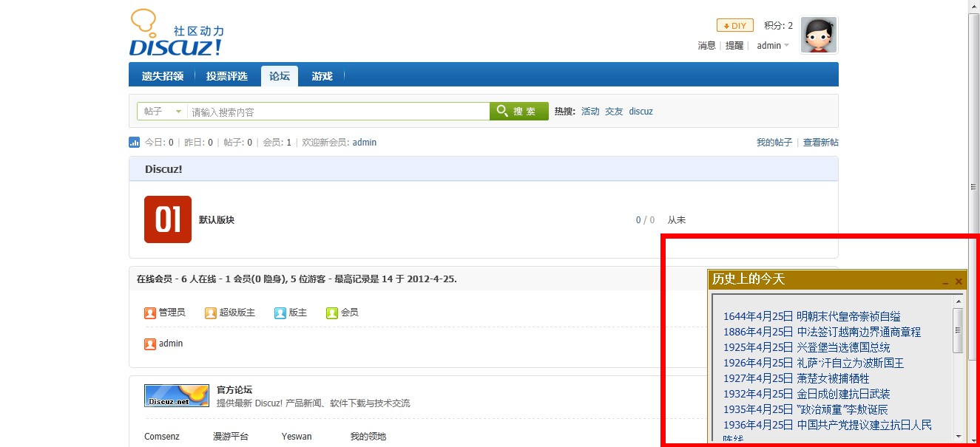Click the 从未 last post text
Viewport: 980px width, 447px height.
coord(677,220)
